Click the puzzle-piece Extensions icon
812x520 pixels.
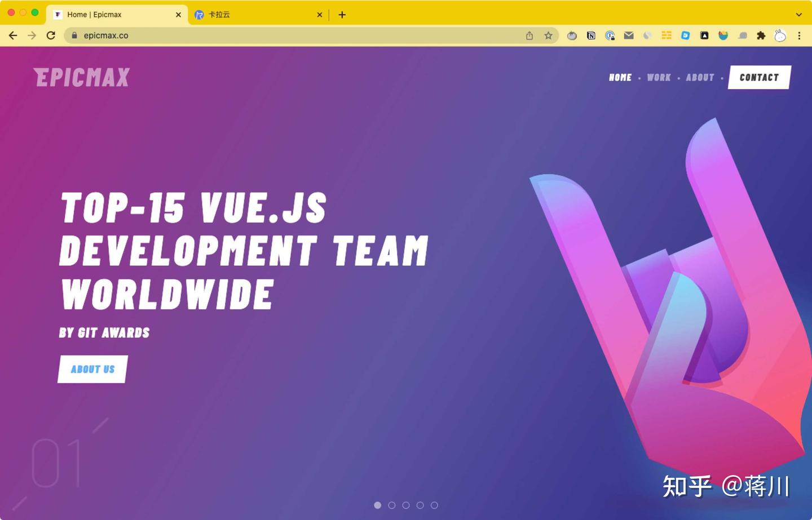(761, 35)
